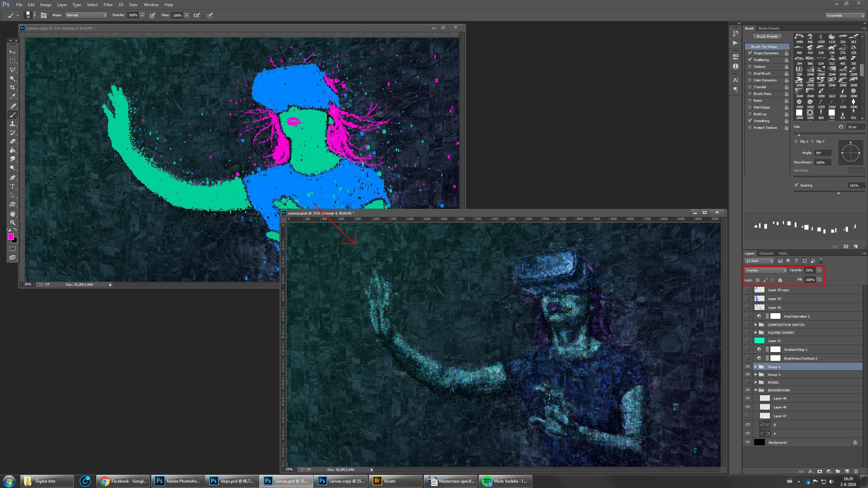
Task: Toggle the Spacing checkbox
Action: click(796, 185)
